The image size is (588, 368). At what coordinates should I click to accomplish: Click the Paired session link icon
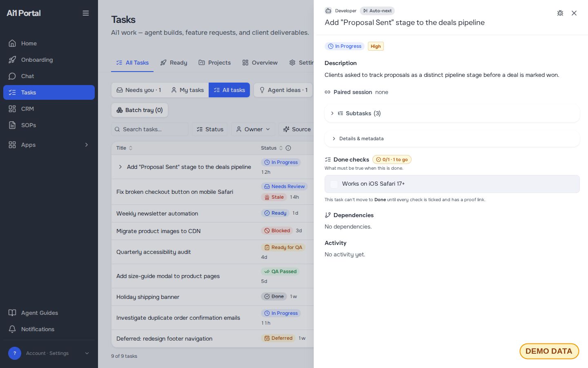click(x=327, y=92)
